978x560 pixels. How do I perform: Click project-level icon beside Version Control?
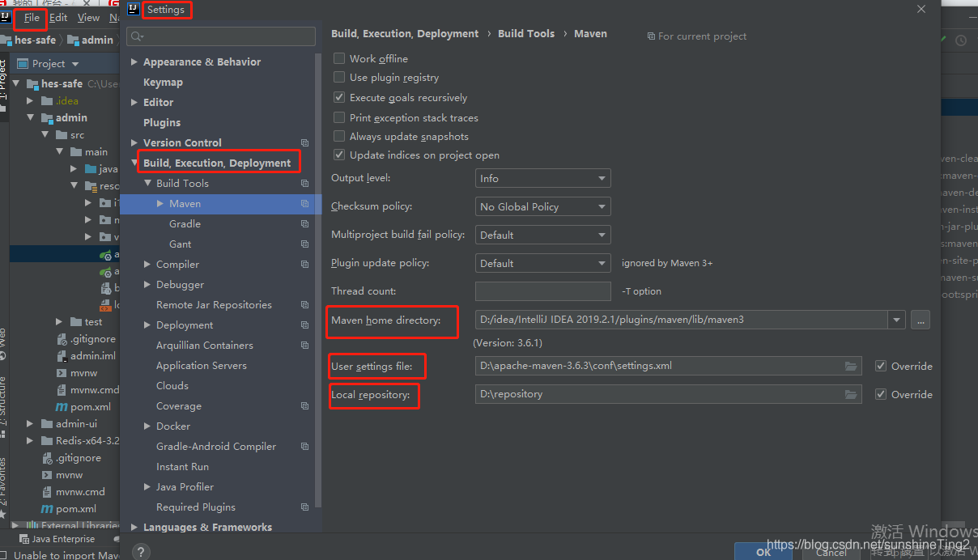pos(304,142)
